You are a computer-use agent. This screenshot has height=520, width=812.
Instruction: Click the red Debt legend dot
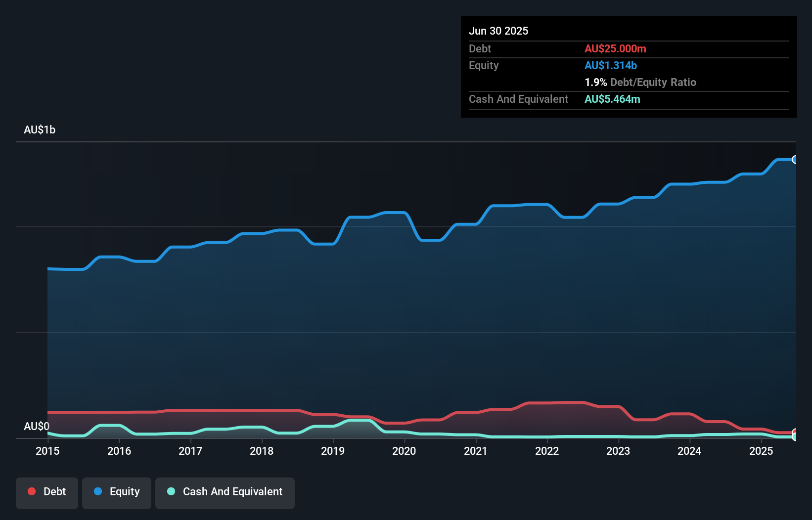click(x=32, y=491)
